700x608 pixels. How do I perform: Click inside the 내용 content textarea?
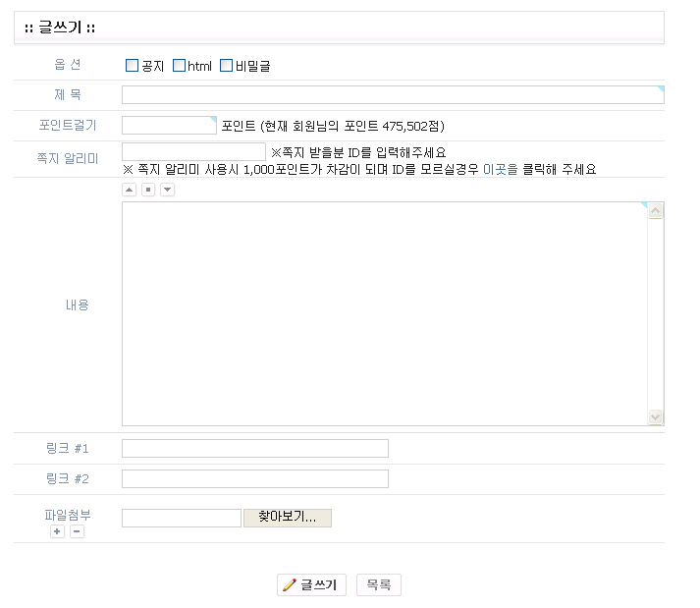click(385, 313)
